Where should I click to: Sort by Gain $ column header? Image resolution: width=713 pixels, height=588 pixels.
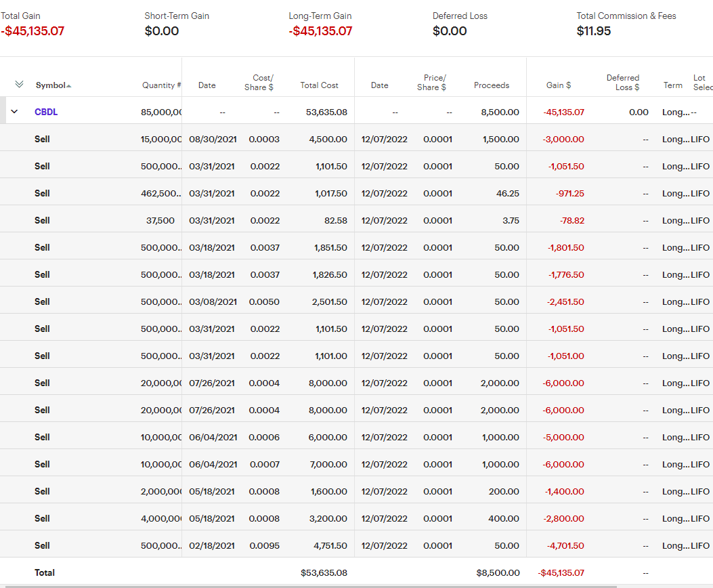pos(559,85)
